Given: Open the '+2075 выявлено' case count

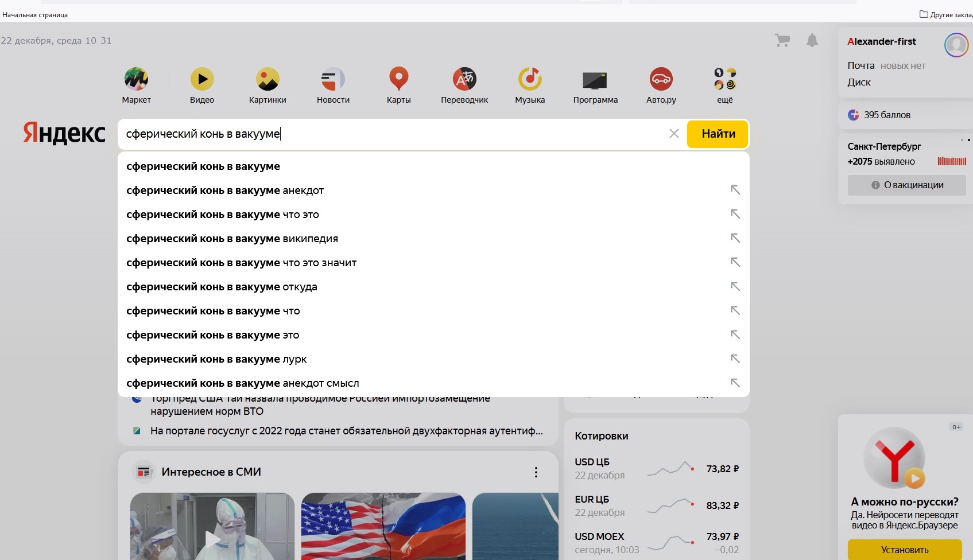Looking at the screenshot, I should pyautogui.click(x=881, y=162).
